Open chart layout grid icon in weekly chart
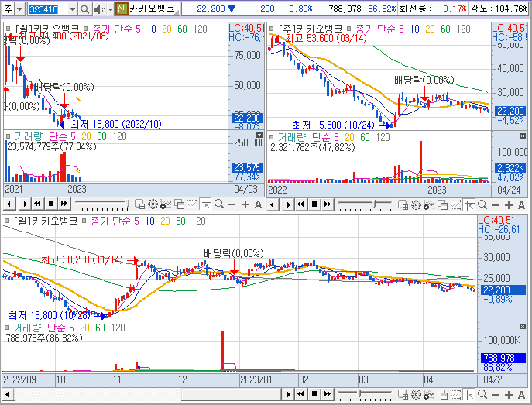 pyautogui.click(x=403, y=204)
